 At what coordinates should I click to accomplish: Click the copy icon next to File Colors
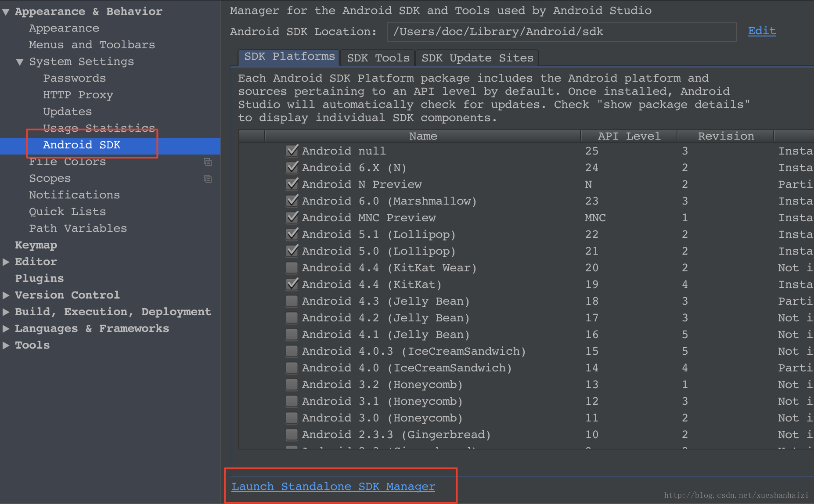[x=208, y=162]
